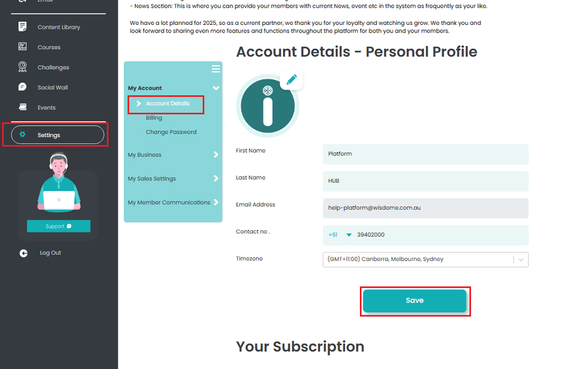Toggle the hamburger menu in settings panel

[215, 69]
